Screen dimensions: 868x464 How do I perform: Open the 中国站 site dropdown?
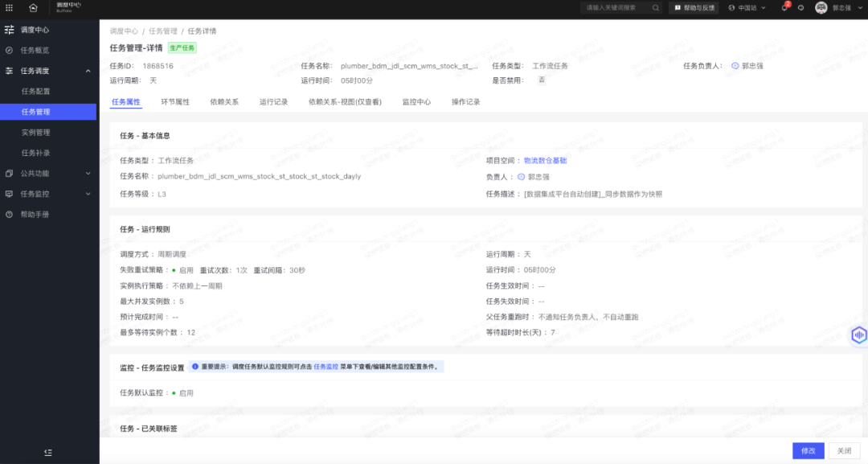pyautogui.click(x=747, y=8)
